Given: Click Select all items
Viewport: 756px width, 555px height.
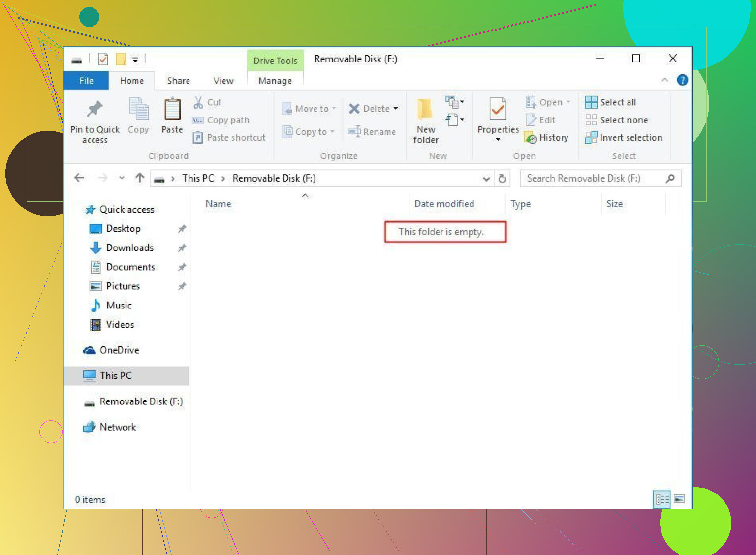Looking at the screenshot, I should [611, 102].
